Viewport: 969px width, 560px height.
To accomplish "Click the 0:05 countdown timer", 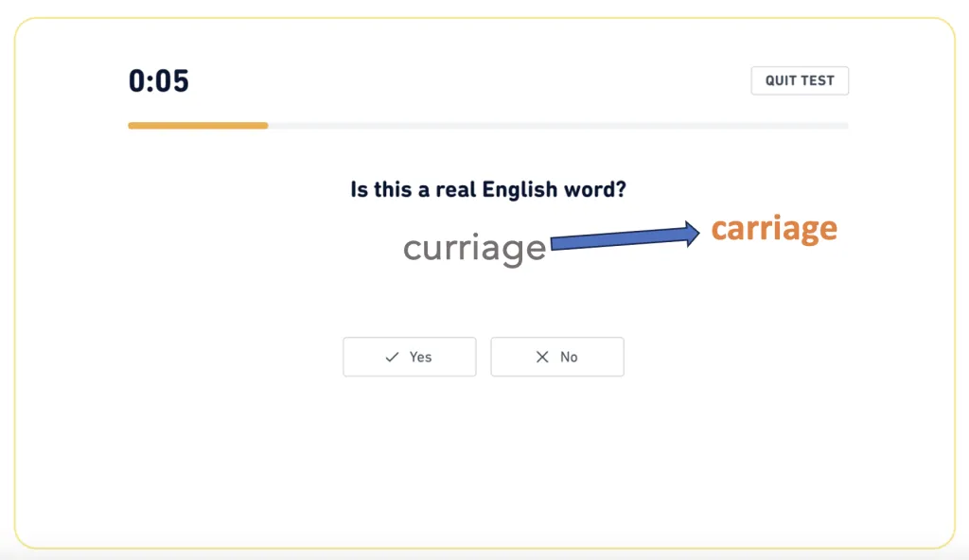I will [x=158, y=81].
